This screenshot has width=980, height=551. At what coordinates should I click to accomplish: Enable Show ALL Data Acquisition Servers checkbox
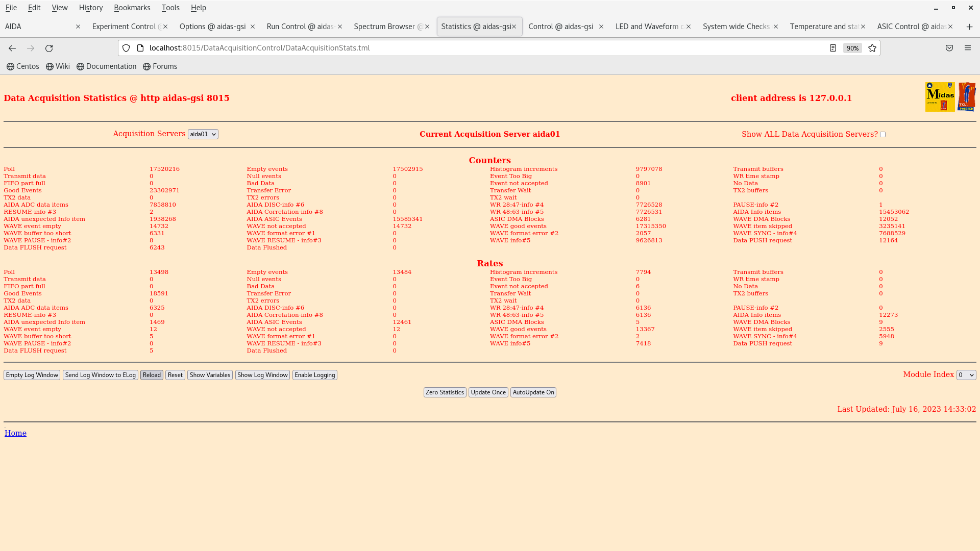[883, 135]
